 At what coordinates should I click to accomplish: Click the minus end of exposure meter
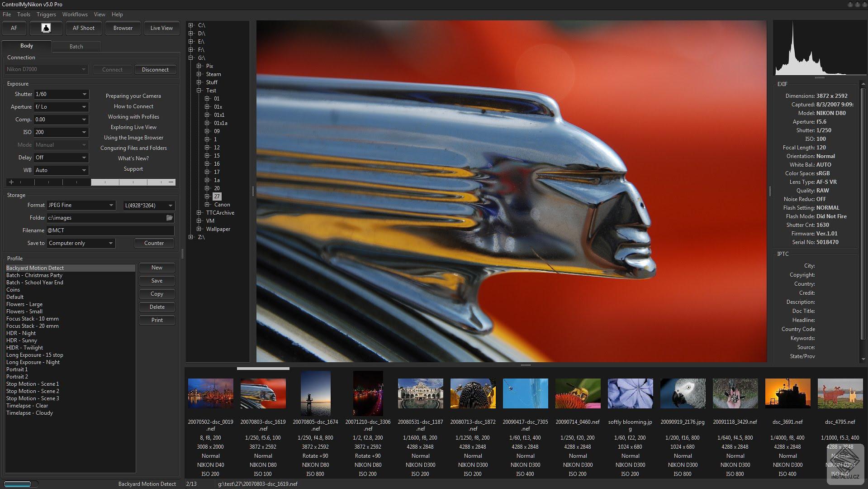171,182
